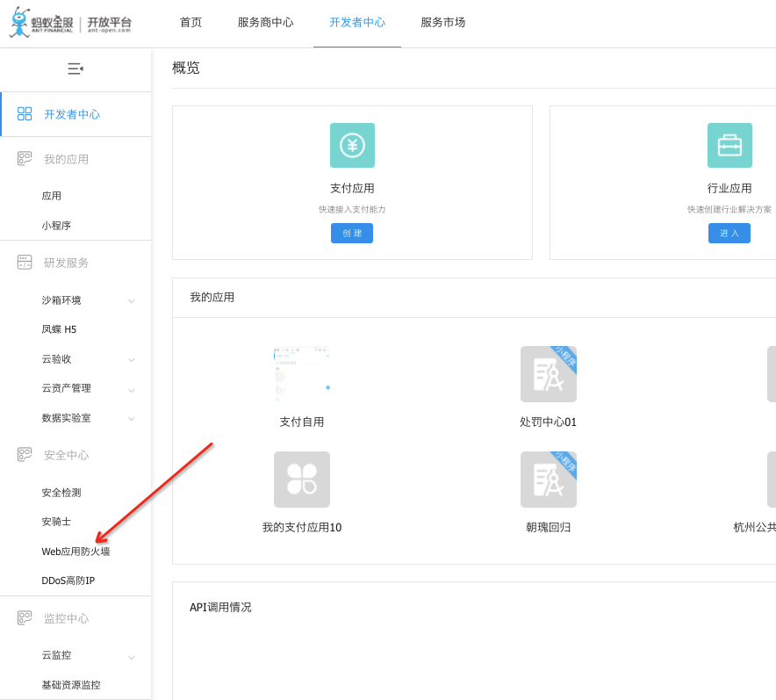Click the 研发服务 section icon

click(x=25, y=262)
